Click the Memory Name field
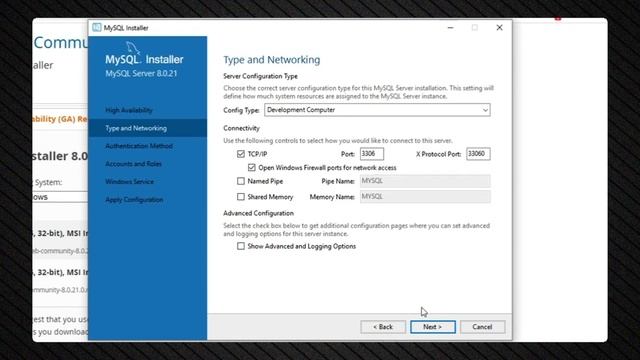 pos(425,197)
